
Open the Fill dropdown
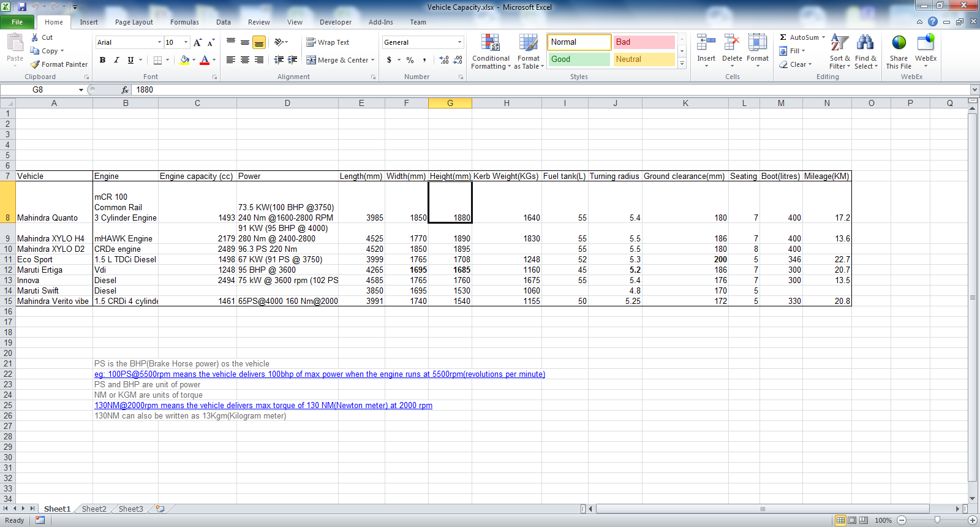click(793, 51)
